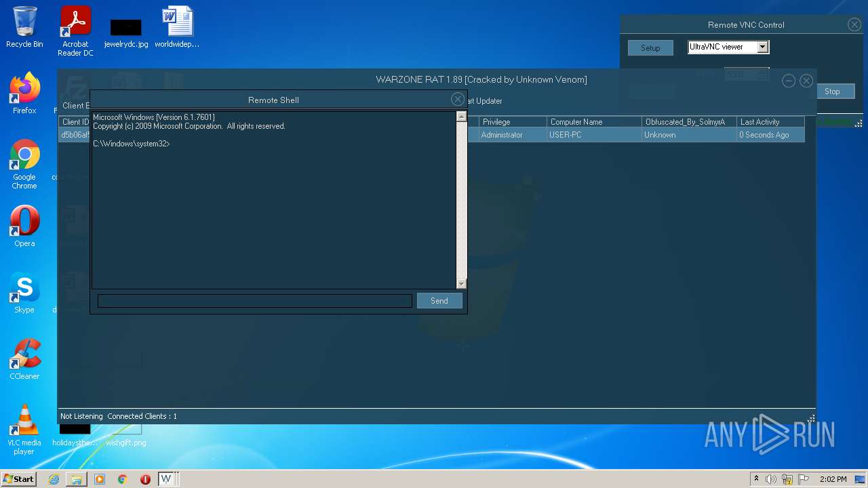Minimize the WARZONE RAT window
Image resolution: width=868 pixels, height=488 pixels.
[789, 81]
